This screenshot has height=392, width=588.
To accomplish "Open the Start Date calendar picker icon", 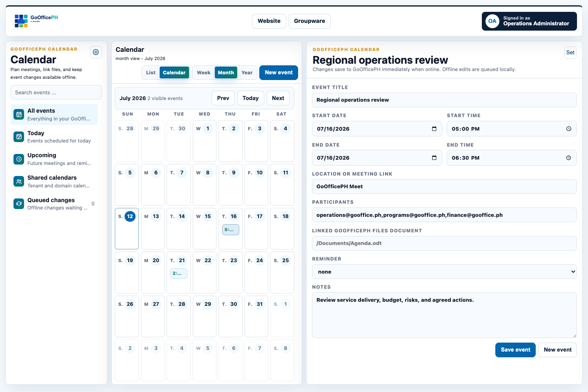I will 434,129.
